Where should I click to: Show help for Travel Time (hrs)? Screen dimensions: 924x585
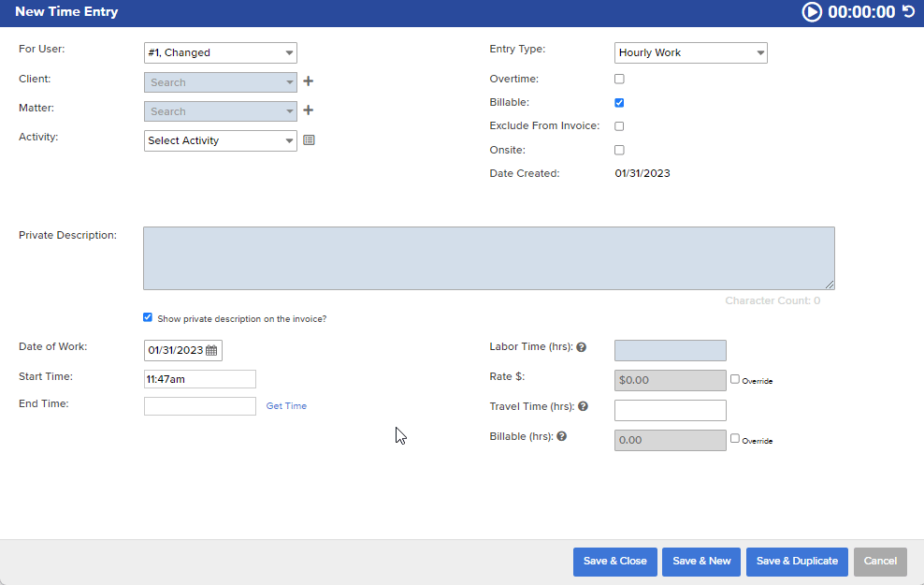[583, 406]
